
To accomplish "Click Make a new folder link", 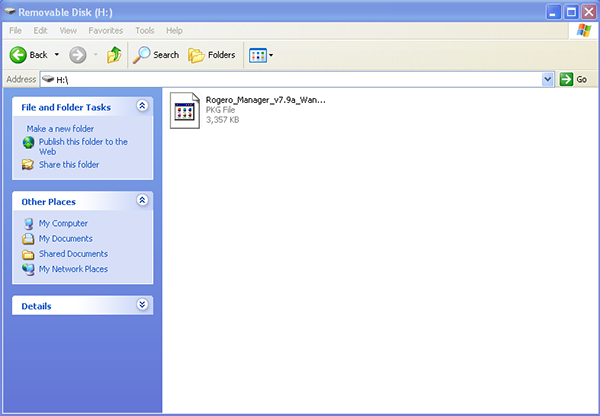I will (60, 129).
